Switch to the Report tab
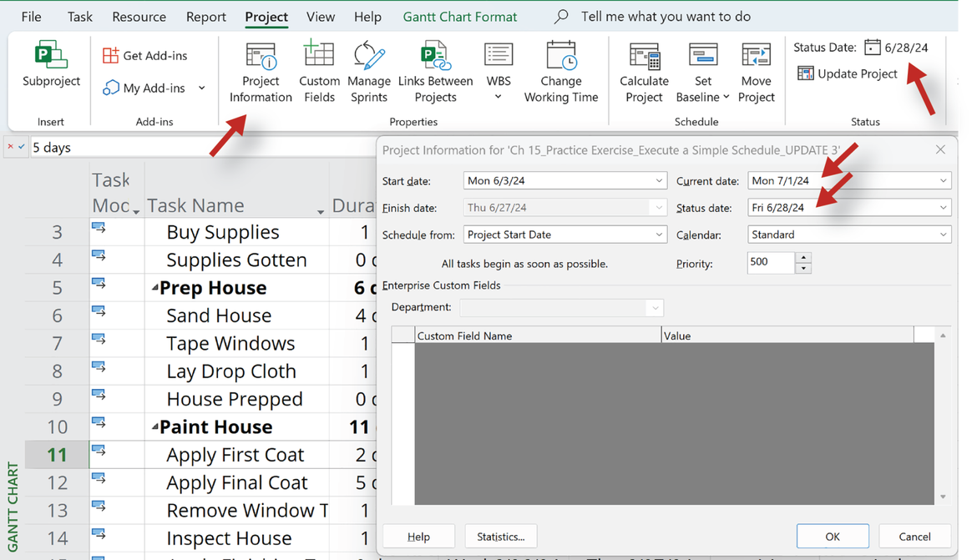 (x=205, y=17)
